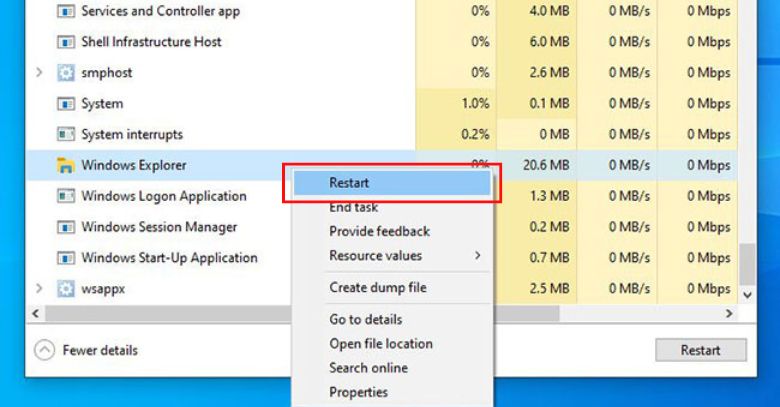Click the Shell Infrastructure Host icon

66,42
